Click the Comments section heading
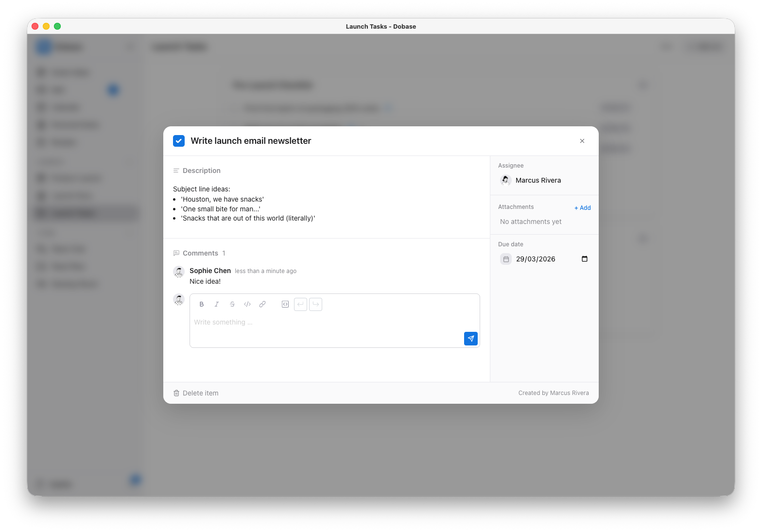 tap(200, 253)
